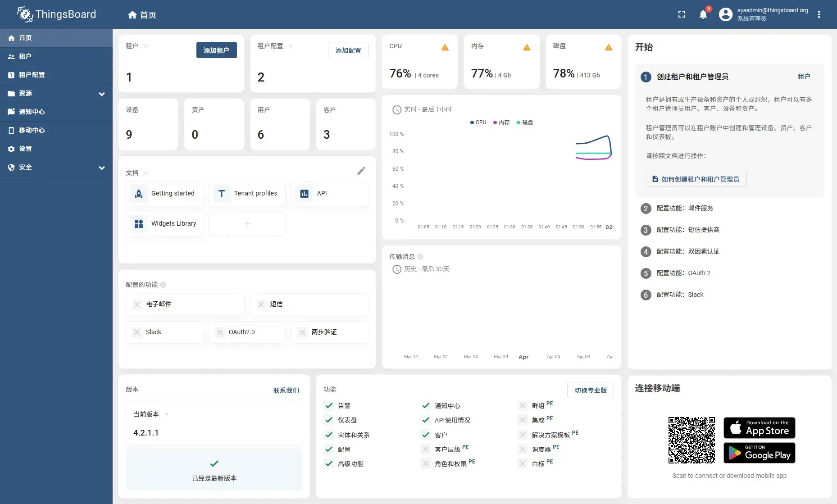
Task: Toggle the 内存 series in chart legend
Action: [x=501, y=123]
